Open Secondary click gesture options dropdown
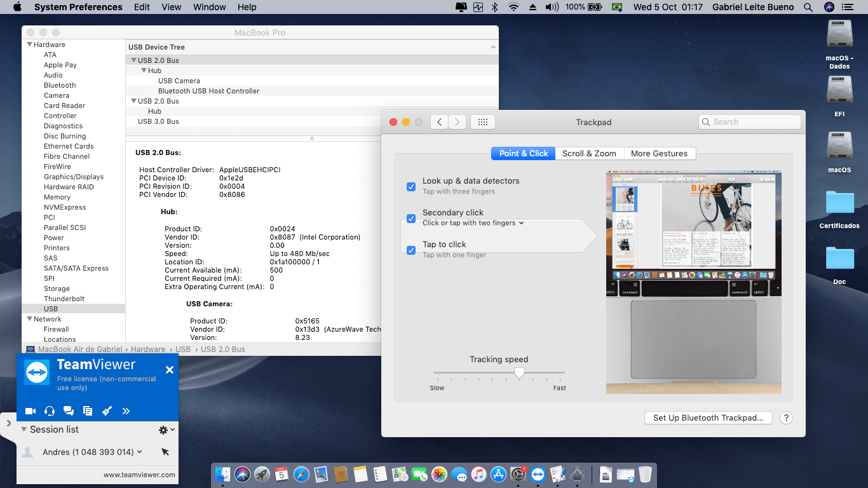Viewport: 868px width, 488px height. pos(473,223)
